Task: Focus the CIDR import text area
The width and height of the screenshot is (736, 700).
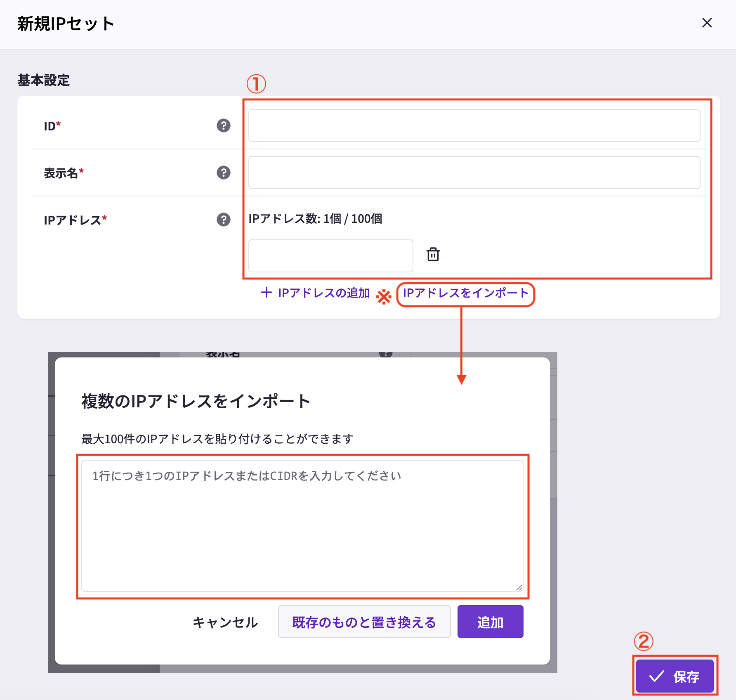Action: [x=302, y=526]
